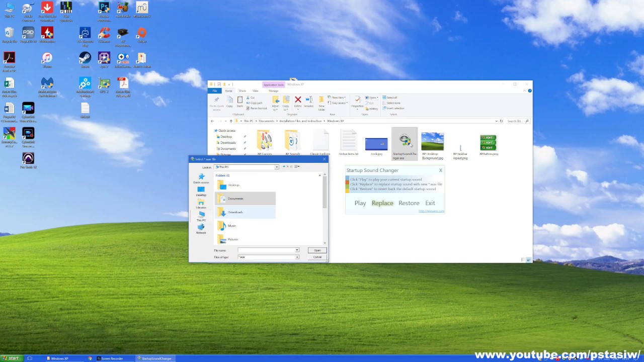This screenshot has height=362, width=644.
Task: Click Documents in the breadcrumb path
Action: 267,121
